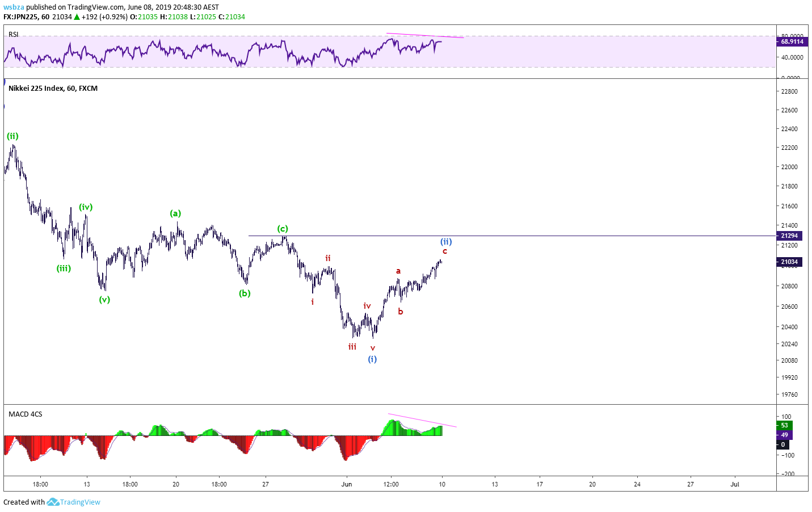812x512 pixels.
Task: Click the 40.0000 level on the RSI axis
Action: tap(792, 57)
